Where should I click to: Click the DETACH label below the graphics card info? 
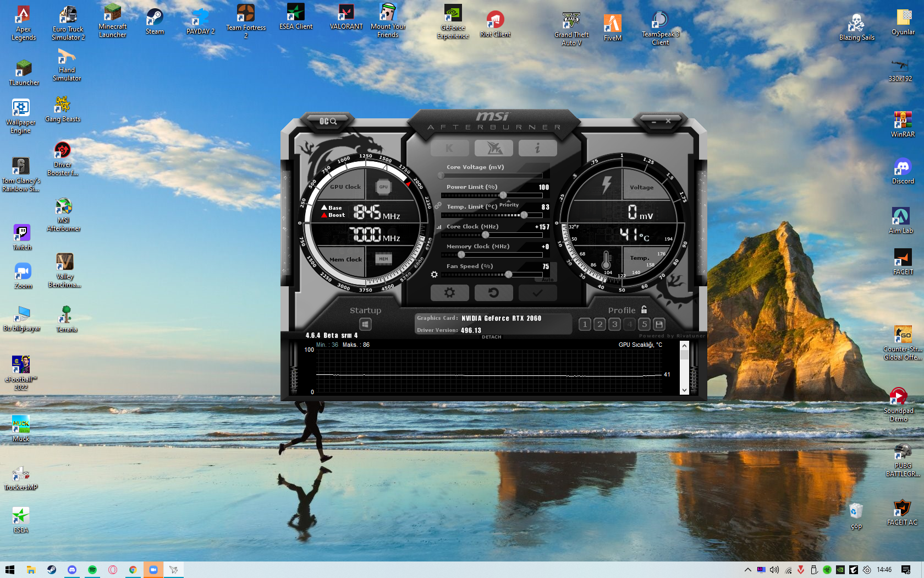click(492, 337)
